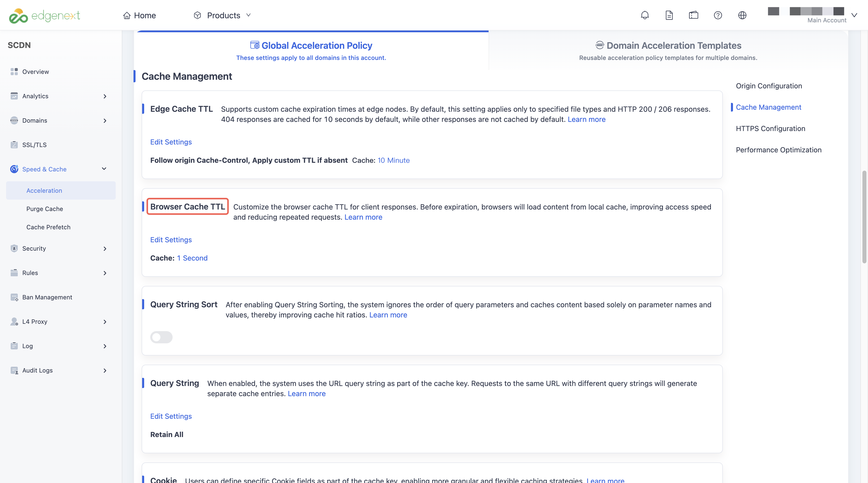Open the Main Account dropdown arrow
This screenshot has width=868, height=483.
click(x=854, y=15)
